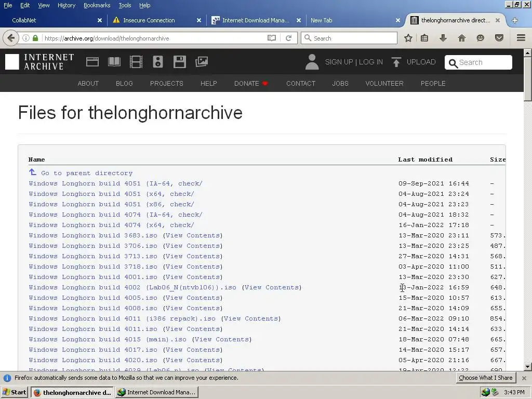Click the upload arrow icon

[396, 62]
